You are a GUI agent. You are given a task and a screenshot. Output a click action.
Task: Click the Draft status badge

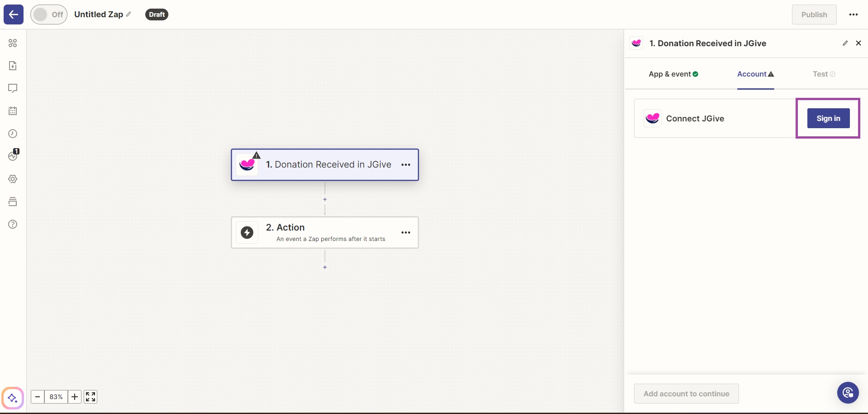click(x=157, y=14)
